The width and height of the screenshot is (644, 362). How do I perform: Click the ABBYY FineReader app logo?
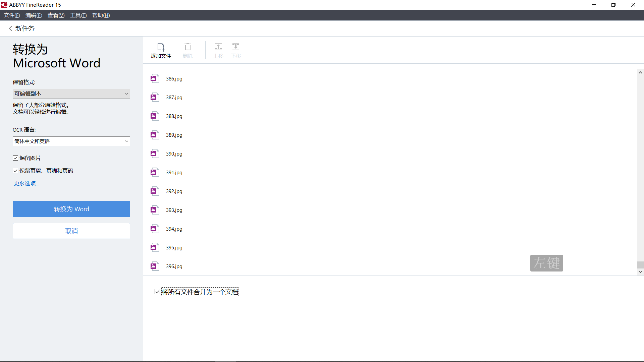coord(4,5)
